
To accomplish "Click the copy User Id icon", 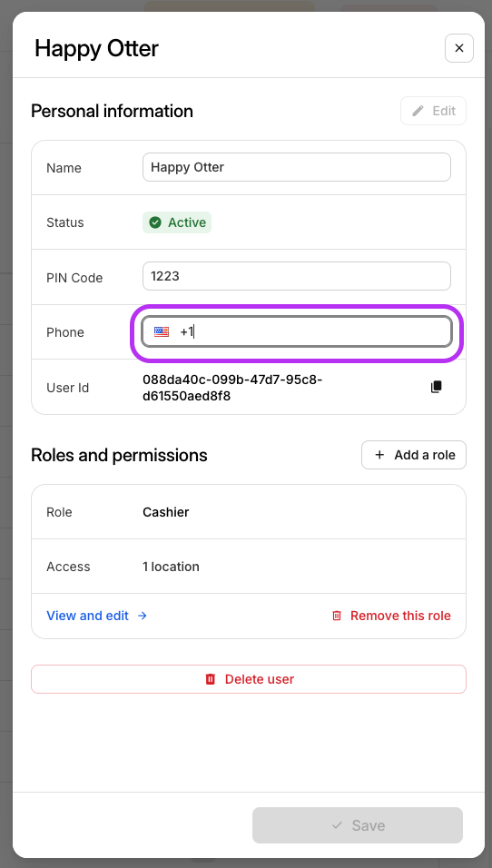I will click(x=436, y=387).
